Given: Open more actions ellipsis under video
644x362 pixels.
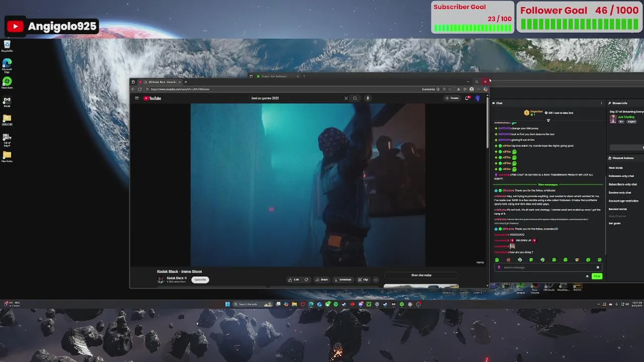Looking at the screenshot, I should coord(375,280).
